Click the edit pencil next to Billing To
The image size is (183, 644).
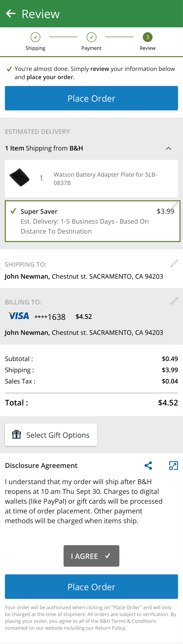pos(174,301)
